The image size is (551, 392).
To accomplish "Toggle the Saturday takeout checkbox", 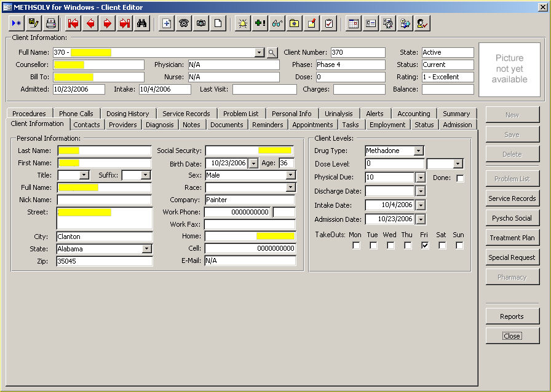I will coord(442,246).
